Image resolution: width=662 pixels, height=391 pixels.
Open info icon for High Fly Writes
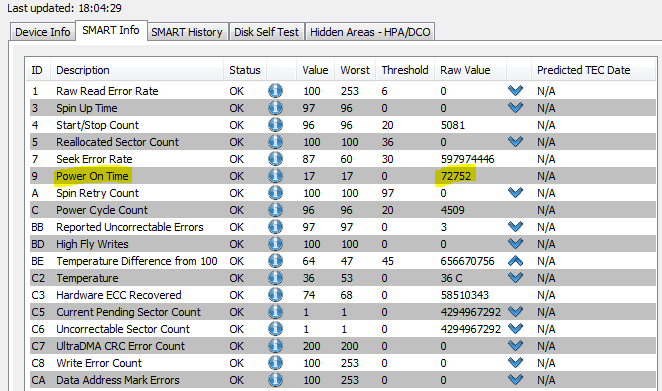[275, 244]
